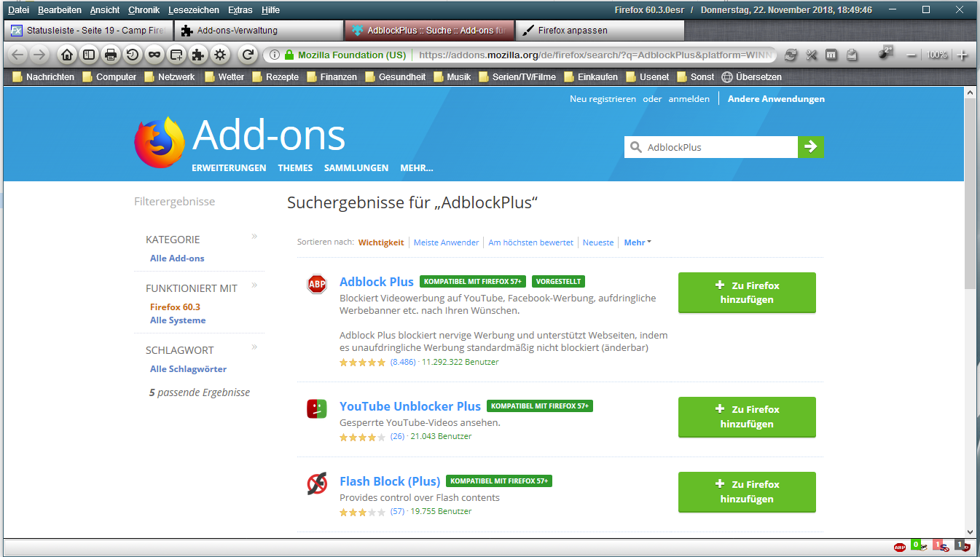Image resolution: width=980 pixels, height=557 pixels.
Task: Click the green padlock security icon
Action: click(289, 55)
